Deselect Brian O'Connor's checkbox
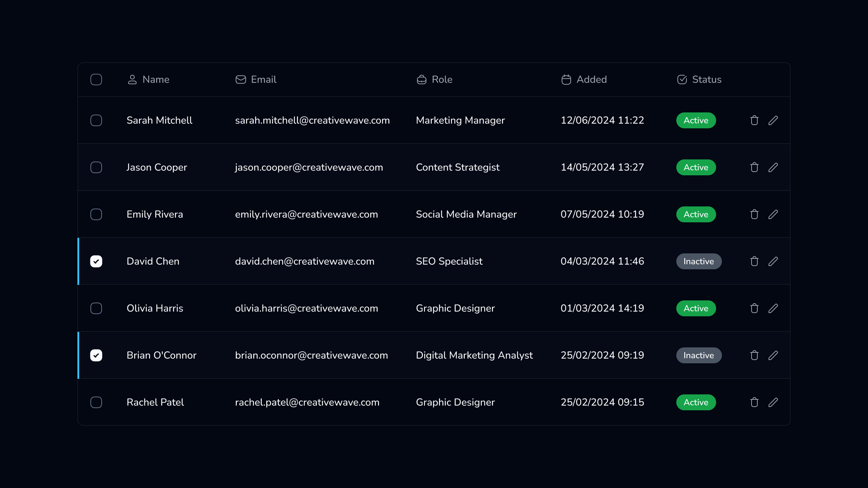Image resolution: width=868 pixels, height=488 pixels. click(96, 355)
